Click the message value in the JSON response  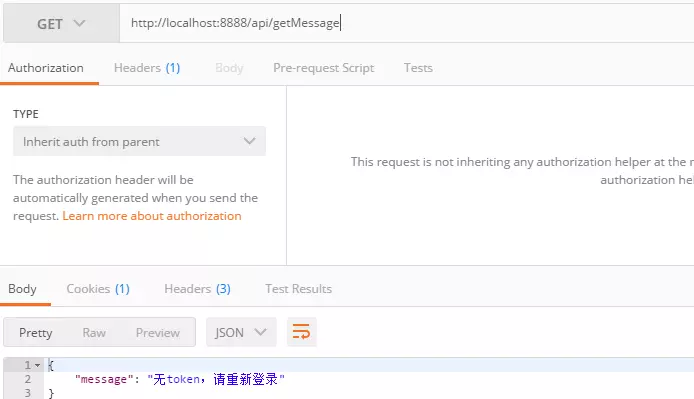coord(216,379)
